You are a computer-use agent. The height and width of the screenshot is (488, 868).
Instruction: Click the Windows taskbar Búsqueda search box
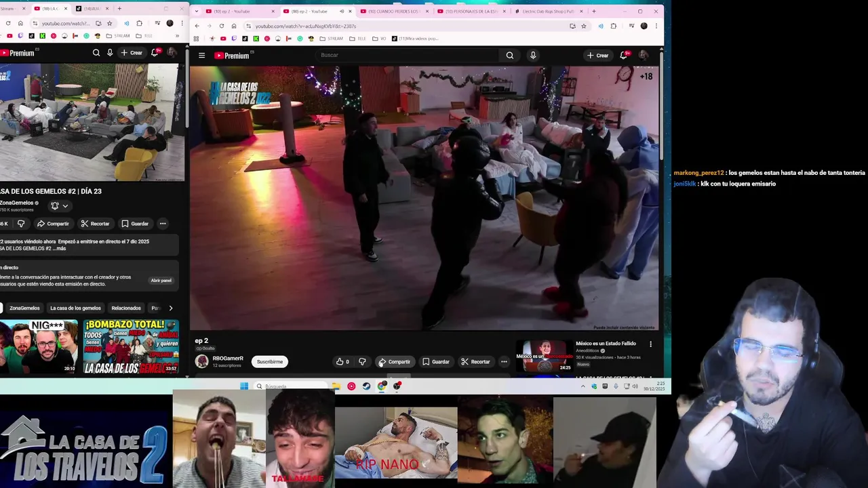[292, 386]
